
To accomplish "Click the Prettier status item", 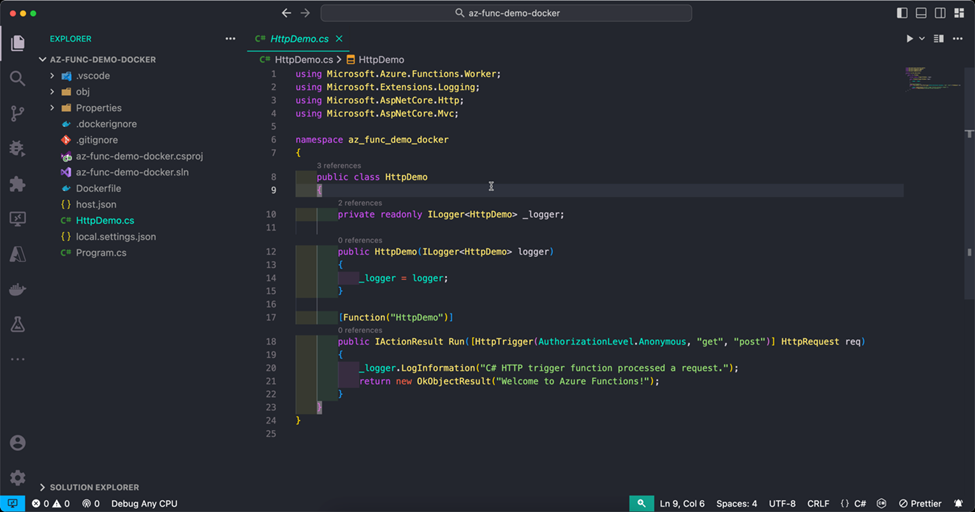I will [x=920, y=503].
